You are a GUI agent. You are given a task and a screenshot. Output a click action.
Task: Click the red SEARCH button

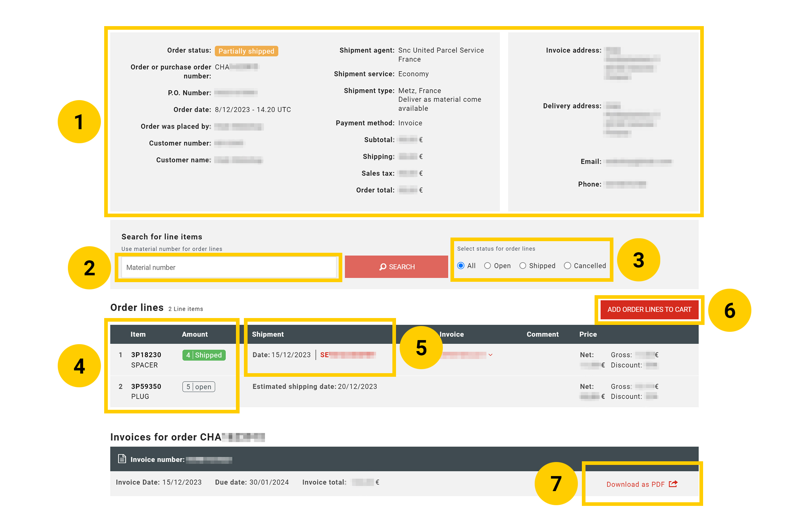pos(396,267)
